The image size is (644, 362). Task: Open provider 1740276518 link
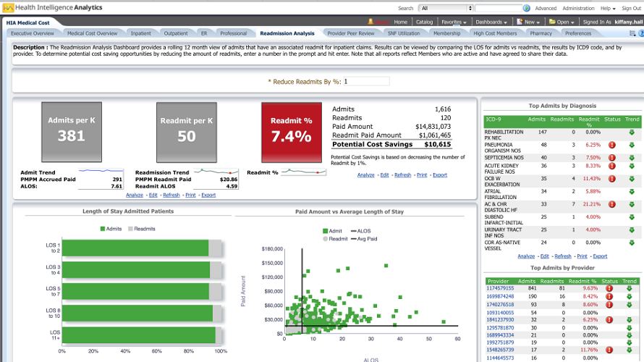coord(500,305)
